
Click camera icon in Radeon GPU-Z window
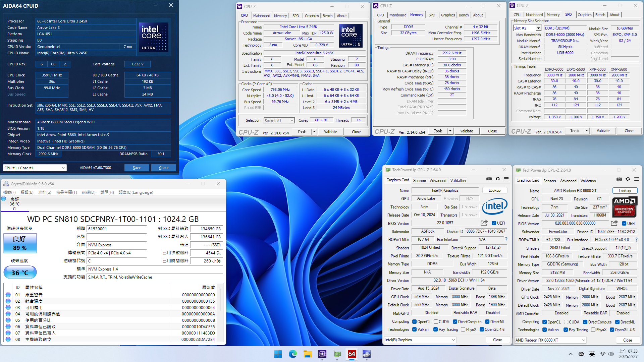pos(619,179)
